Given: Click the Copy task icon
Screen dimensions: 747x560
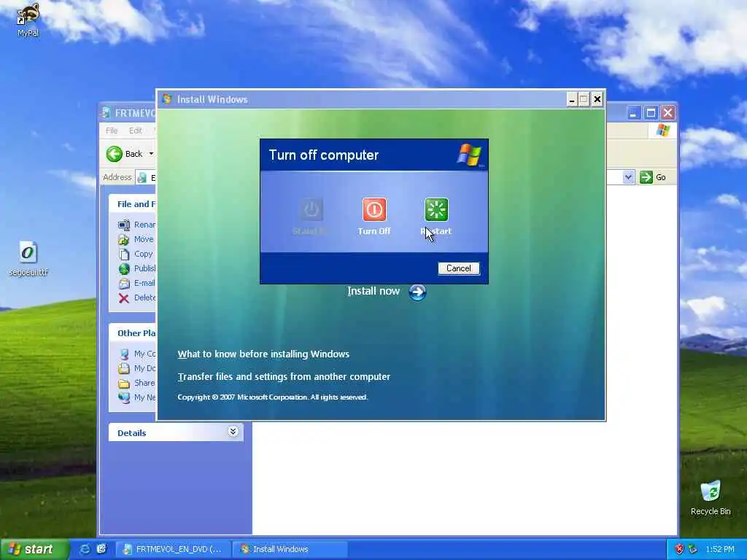Looking at the screenshot, I should pyautogui.click(x=124, y=254).
